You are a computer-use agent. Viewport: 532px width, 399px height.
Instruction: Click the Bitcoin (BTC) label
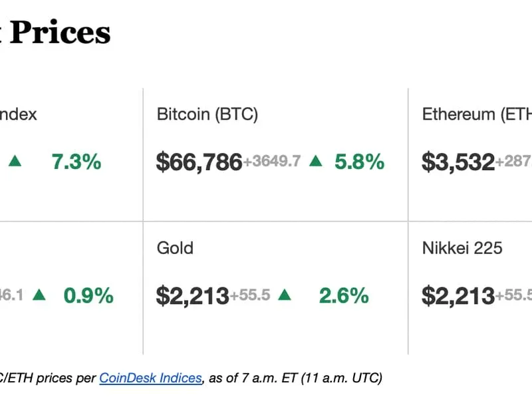pos(207,114)
